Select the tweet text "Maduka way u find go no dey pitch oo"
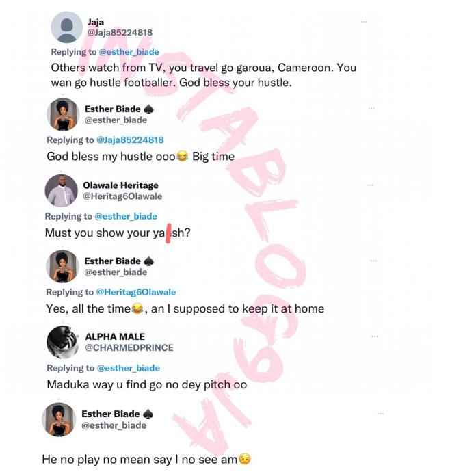 [x=147, y=384]
